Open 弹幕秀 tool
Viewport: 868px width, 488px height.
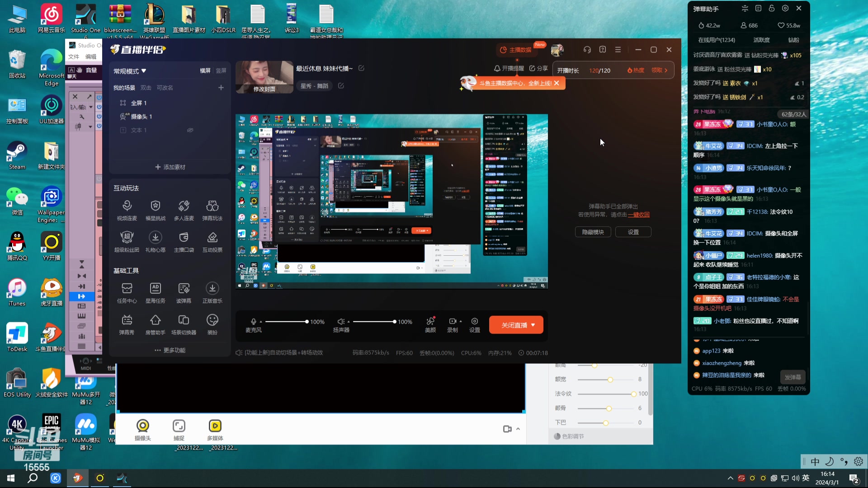click(127, 324)
